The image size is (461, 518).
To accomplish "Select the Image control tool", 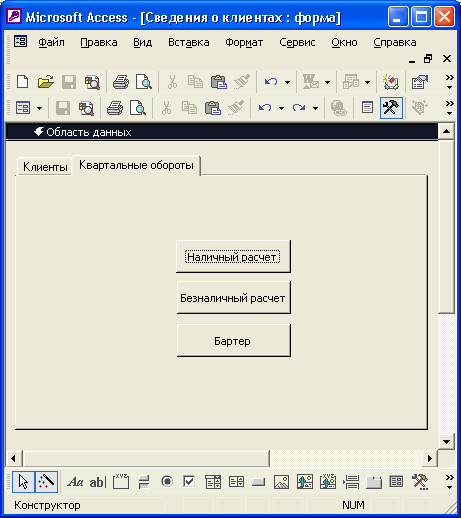I will (x=281, y=482).
